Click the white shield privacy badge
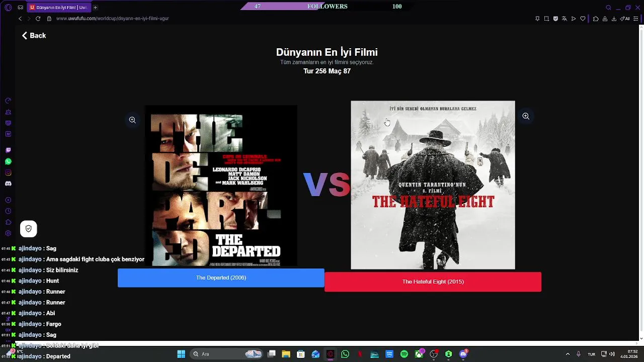Viewport: 644px width, 362px height. point(29,229)
